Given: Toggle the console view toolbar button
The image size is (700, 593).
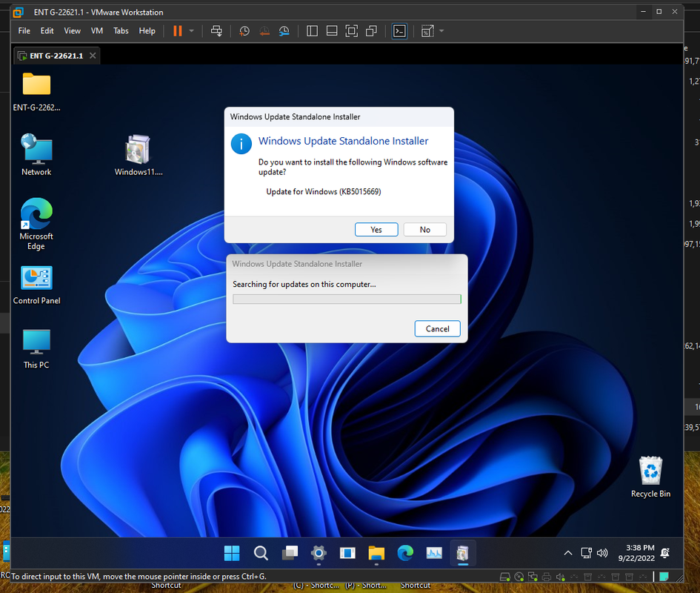Looking at the screenshot, I should tap(399, 31).
